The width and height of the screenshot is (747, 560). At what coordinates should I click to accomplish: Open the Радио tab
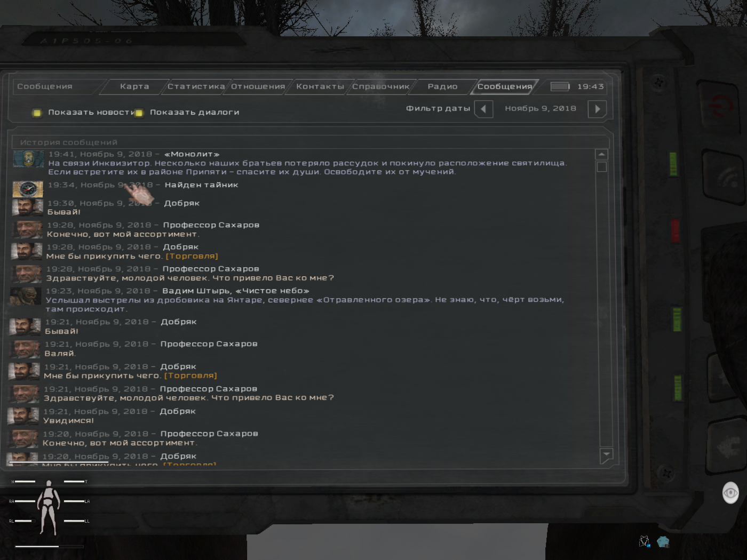442,86
